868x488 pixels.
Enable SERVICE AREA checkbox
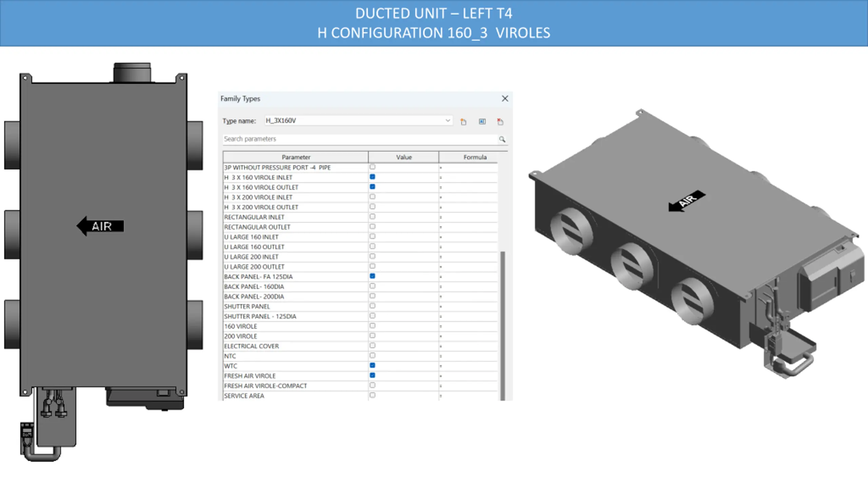[372, 395]
